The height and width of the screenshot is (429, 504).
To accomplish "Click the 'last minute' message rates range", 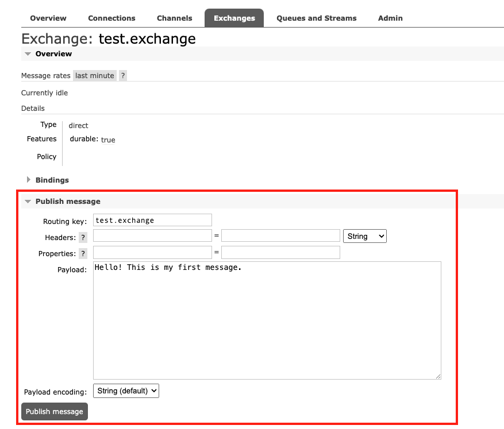I will pos(95,76).
